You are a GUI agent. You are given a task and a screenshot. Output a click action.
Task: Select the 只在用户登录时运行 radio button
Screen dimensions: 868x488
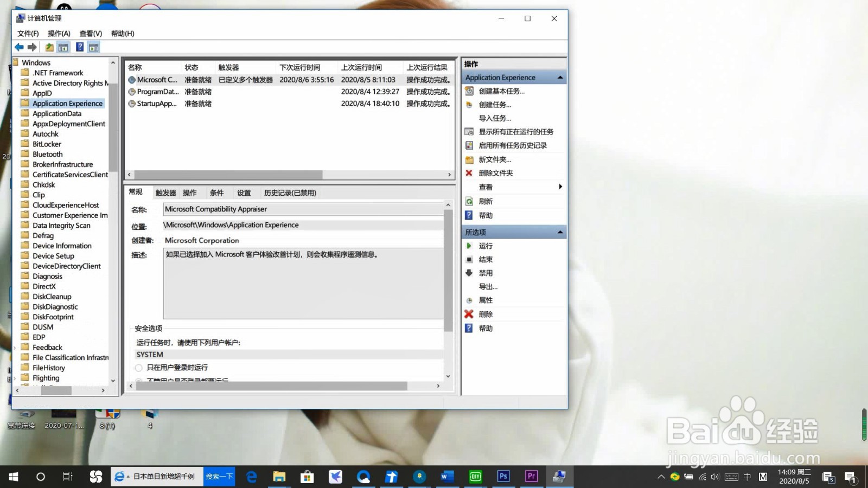coord(139,368)
